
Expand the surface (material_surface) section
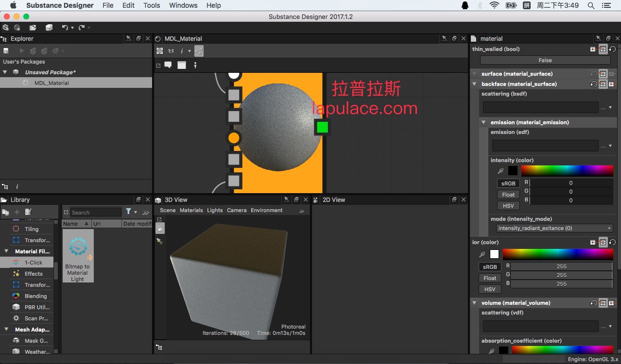point(475,74)
